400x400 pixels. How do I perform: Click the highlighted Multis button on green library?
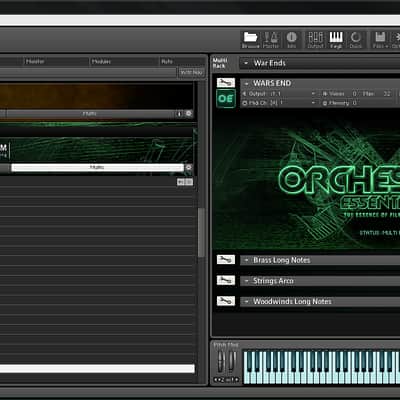coord(97,167)
